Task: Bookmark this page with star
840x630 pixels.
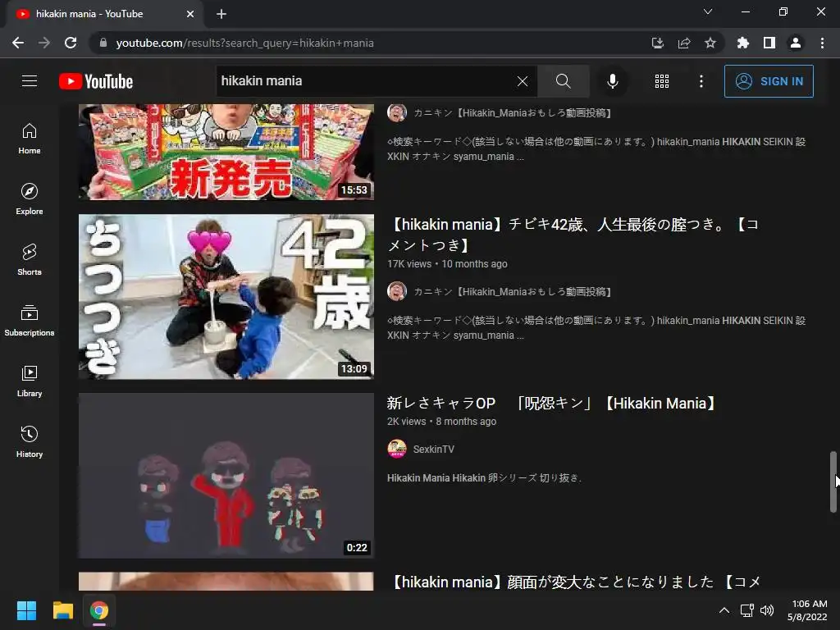Action: 710,43
